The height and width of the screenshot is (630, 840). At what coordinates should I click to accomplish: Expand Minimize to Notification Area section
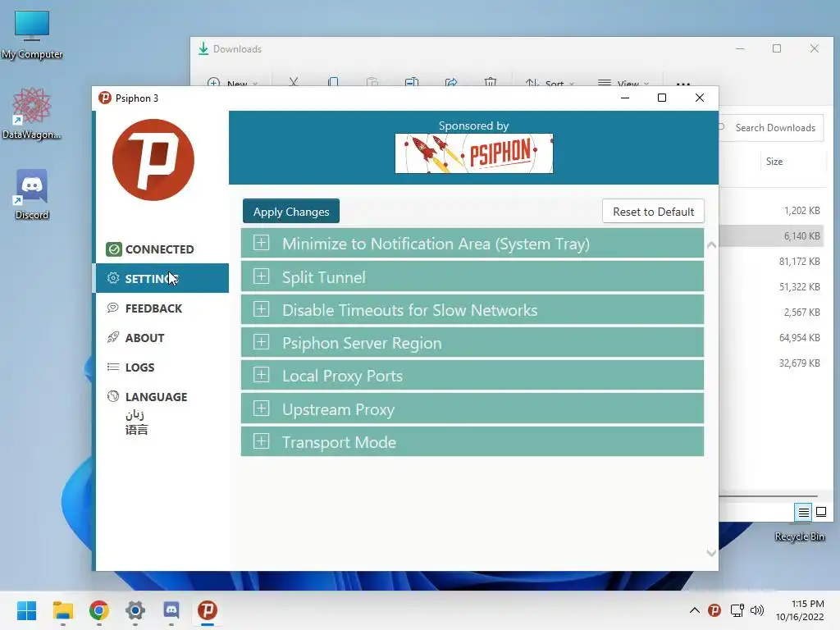472,244
